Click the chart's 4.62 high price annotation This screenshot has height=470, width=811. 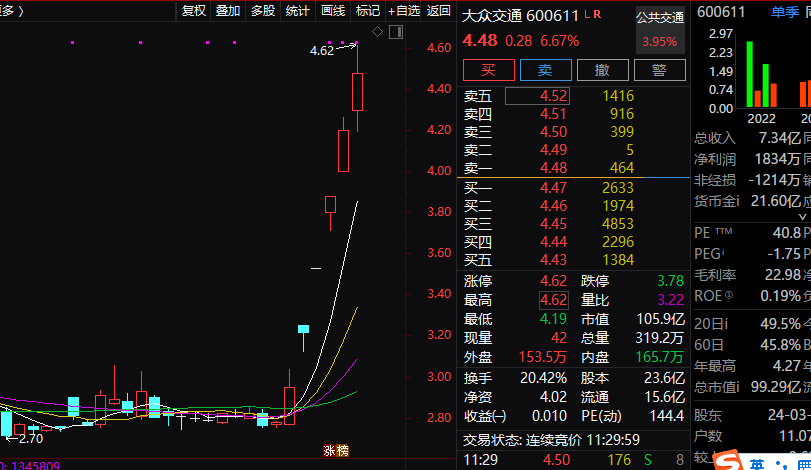(322, 51)
